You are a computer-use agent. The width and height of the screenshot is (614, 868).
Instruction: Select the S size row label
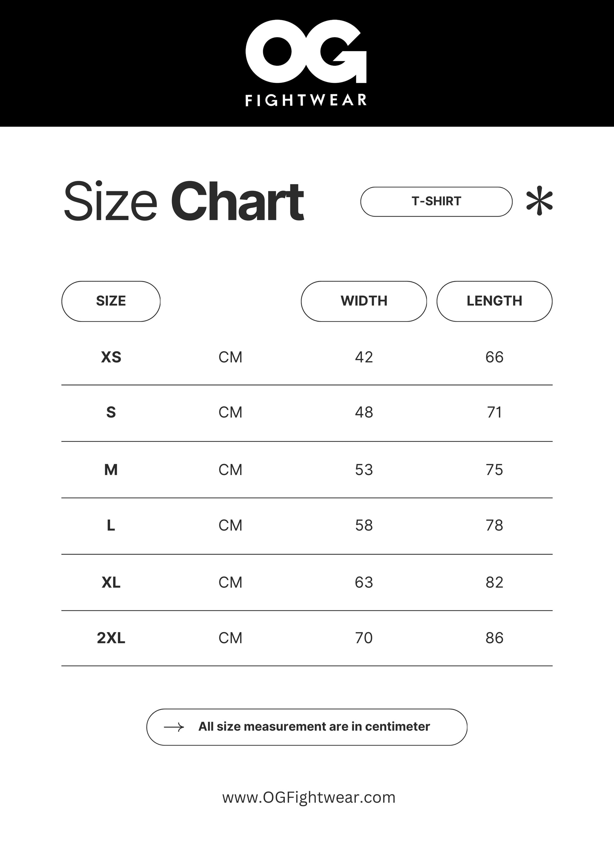coord(111,412)
